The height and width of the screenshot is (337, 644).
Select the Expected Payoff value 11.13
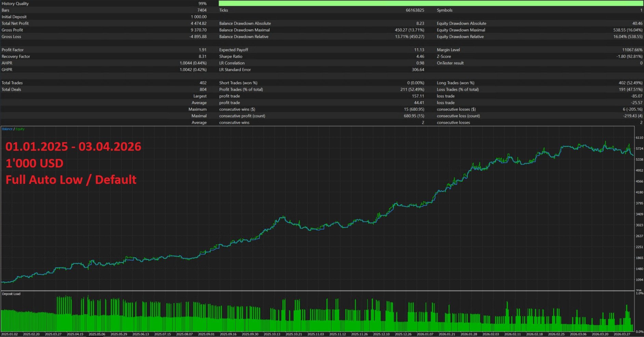coord(419,50)
